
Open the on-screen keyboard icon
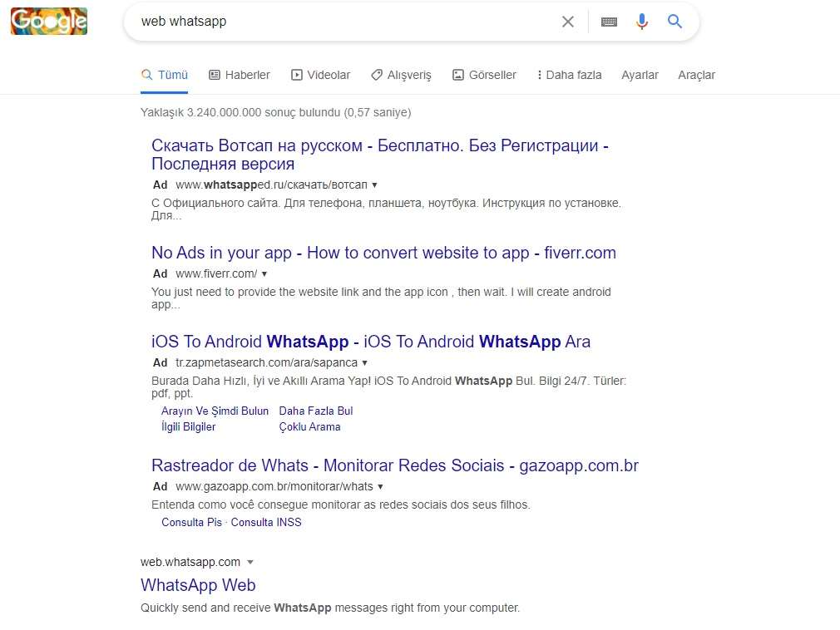(609, 22)
